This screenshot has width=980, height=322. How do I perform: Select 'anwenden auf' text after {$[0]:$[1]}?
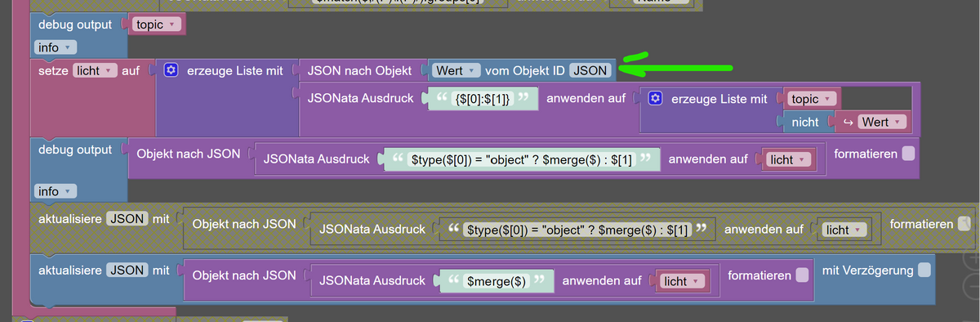coord(586,99)
